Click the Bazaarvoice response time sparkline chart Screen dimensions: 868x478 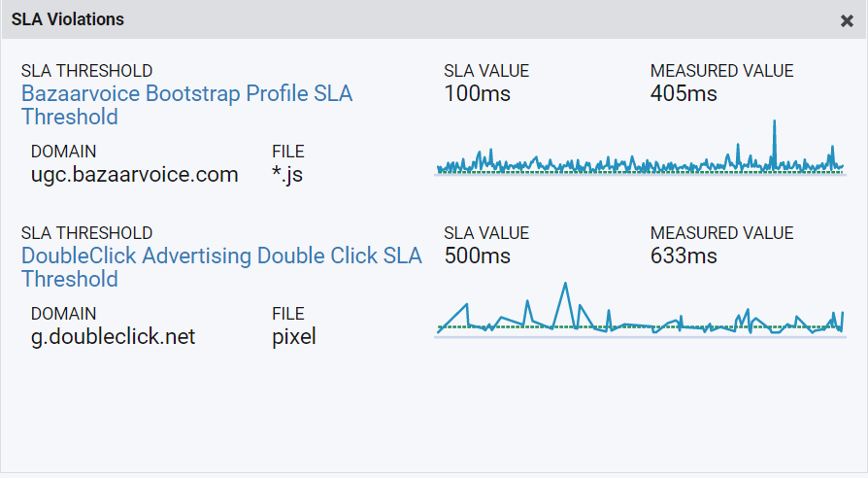pos(640,148)
